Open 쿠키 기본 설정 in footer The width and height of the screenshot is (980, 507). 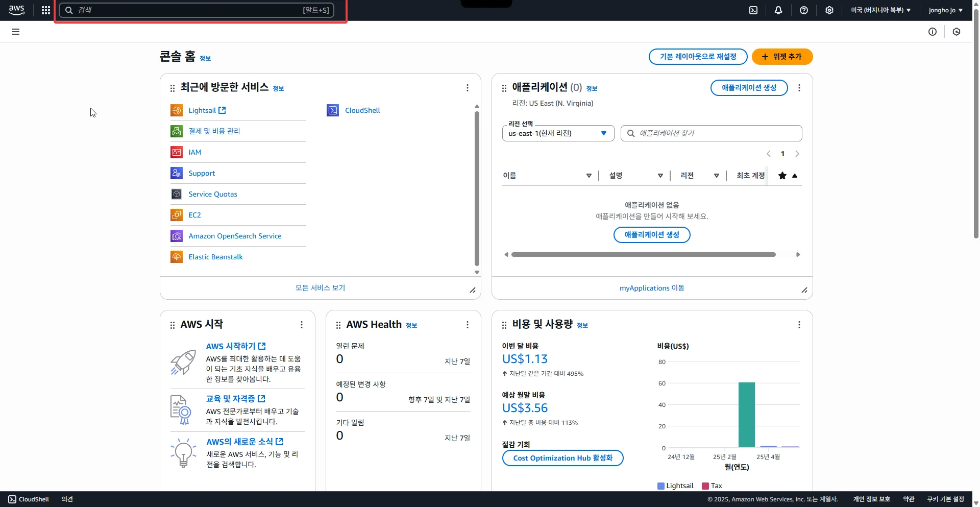(x=946, y=499)
